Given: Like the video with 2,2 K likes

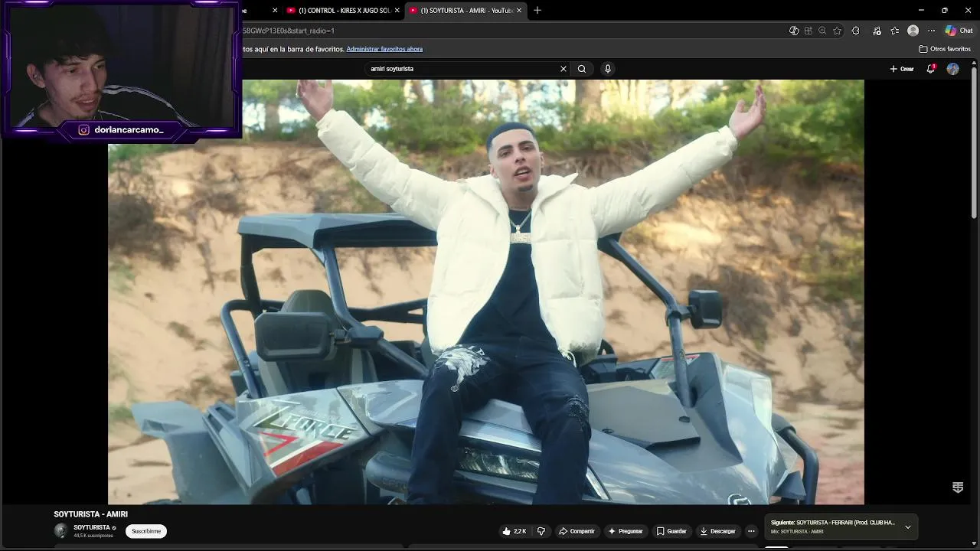Looking at the screenshot, I should tap(514, 531).
